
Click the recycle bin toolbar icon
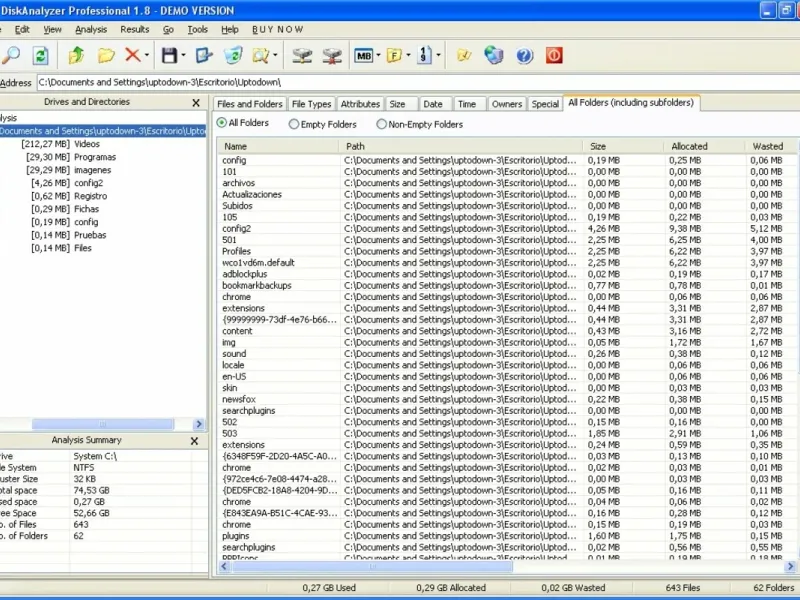click(x=233, y=56)
